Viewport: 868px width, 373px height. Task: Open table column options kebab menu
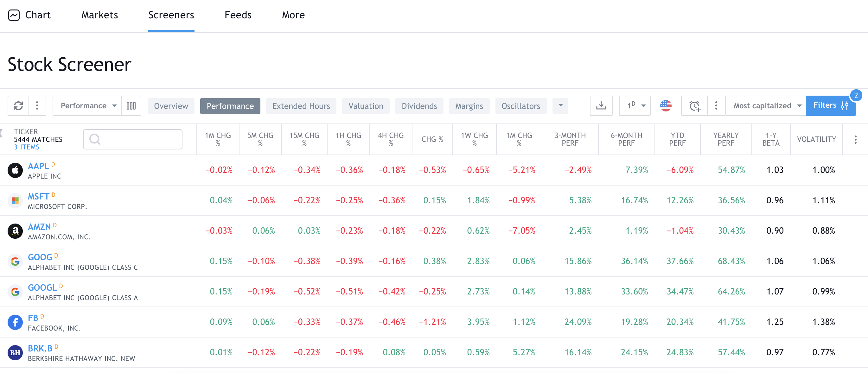855,140
